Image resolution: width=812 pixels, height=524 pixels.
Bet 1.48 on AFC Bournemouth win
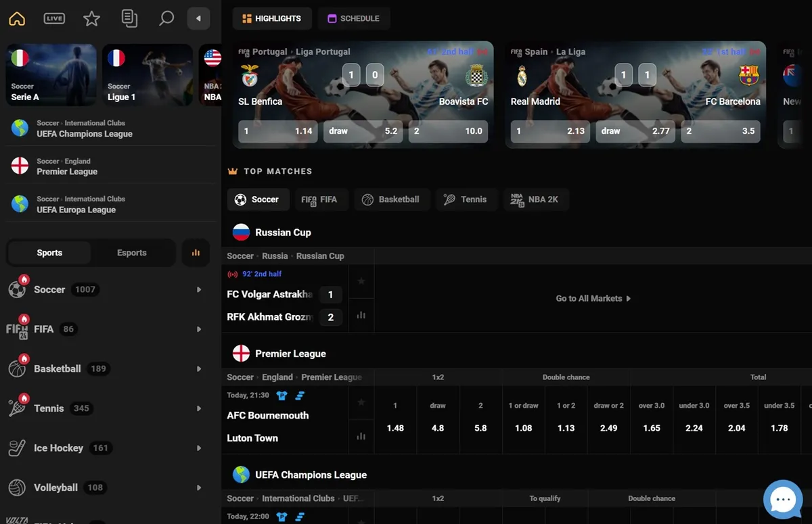[395, 427]
